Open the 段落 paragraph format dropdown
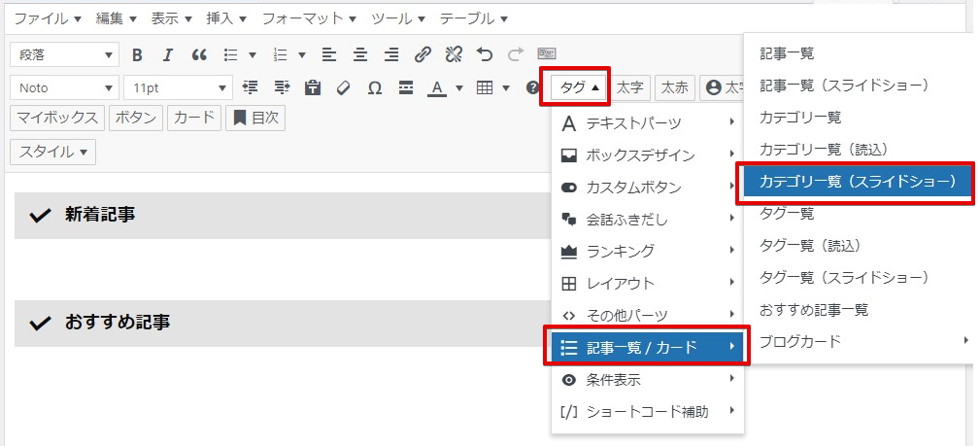This screenshot has width=980, height=446. (x=64, y=55)
